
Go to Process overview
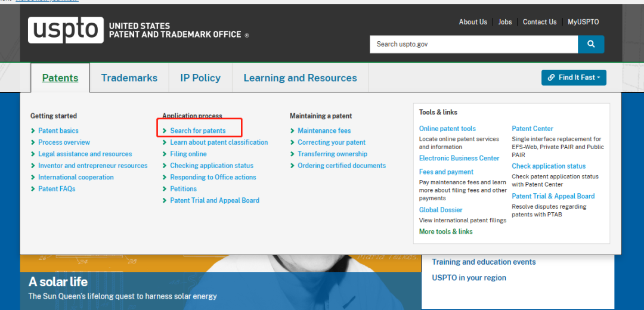64,142
